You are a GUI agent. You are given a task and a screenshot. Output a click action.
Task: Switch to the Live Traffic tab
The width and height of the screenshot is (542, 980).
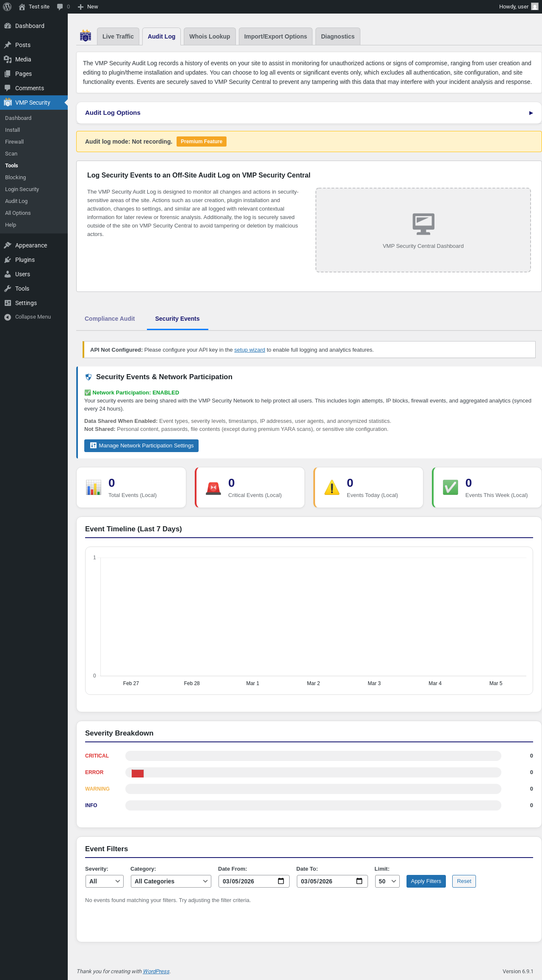[118, 36]
